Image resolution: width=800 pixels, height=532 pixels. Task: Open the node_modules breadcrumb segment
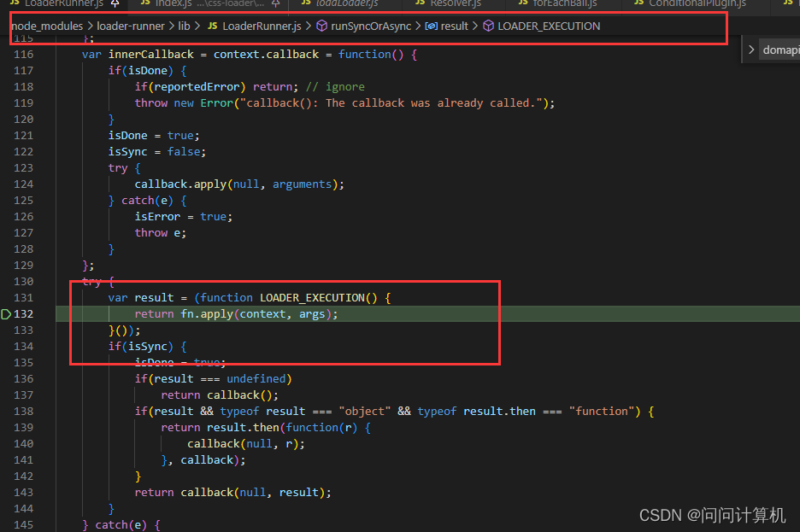tap(47, 26)
